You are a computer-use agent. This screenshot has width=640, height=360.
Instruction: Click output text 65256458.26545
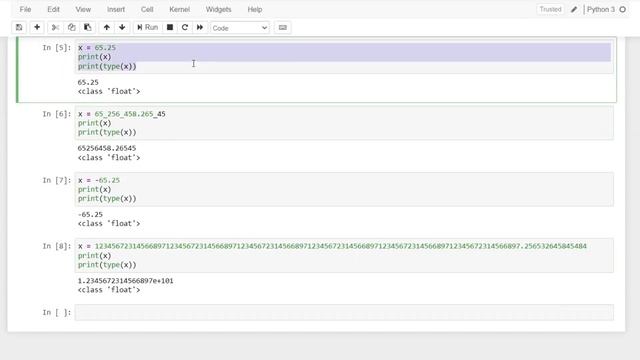tap(107, 148)
